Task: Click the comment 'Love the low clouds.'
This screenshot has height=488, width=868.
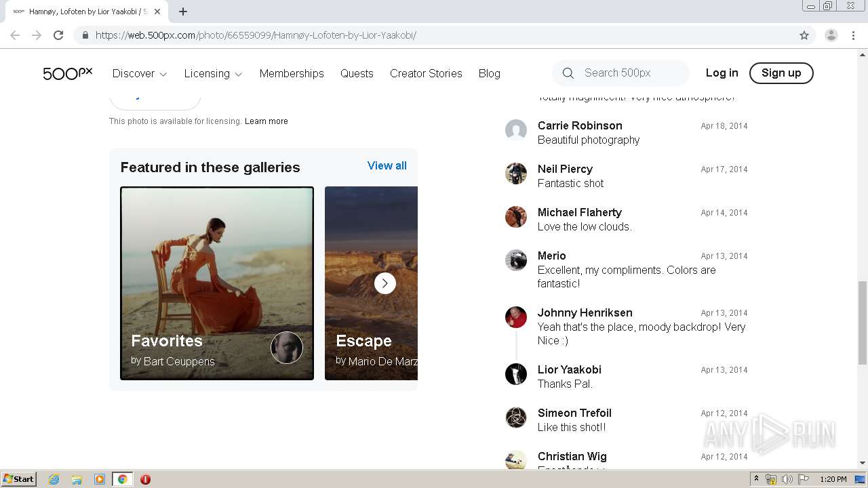Action: pyautogui.click(x=585, y=226)
